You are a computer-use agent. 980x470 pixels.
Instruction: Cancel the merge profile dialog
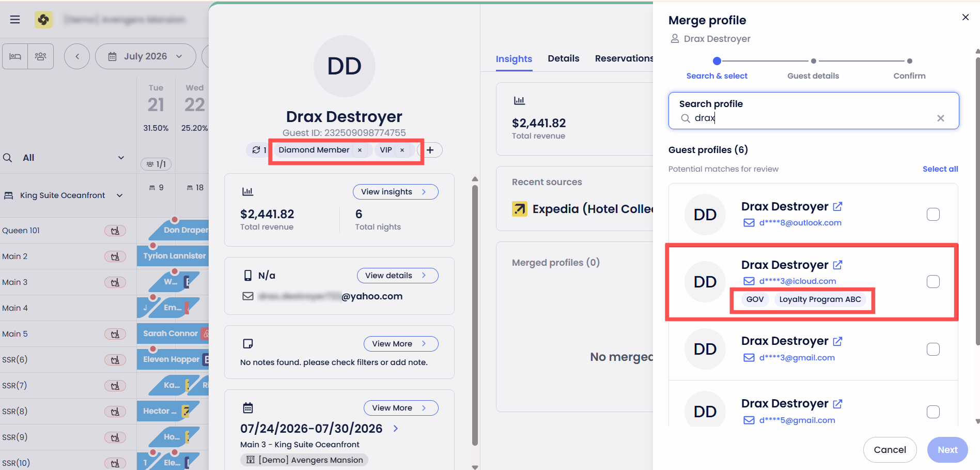click(x=890, y=450)
